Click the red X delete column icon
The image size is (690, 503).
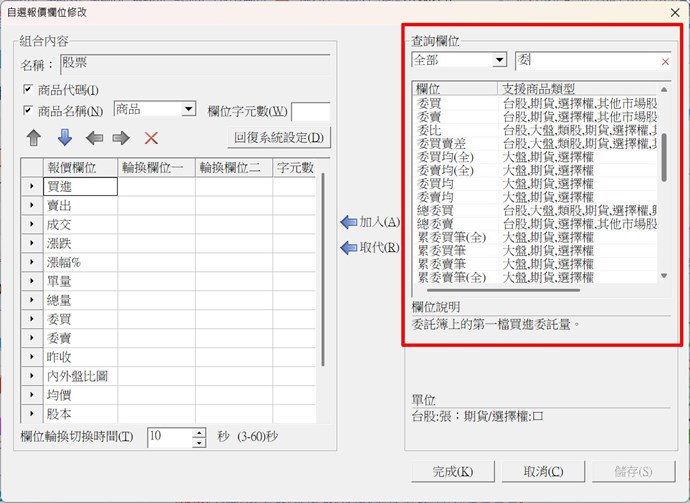(x=151, y=138)
